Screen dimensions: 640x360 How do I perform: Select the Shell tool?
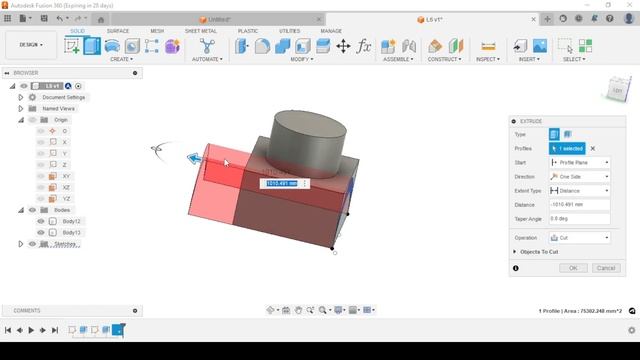[x=302, y=46]
